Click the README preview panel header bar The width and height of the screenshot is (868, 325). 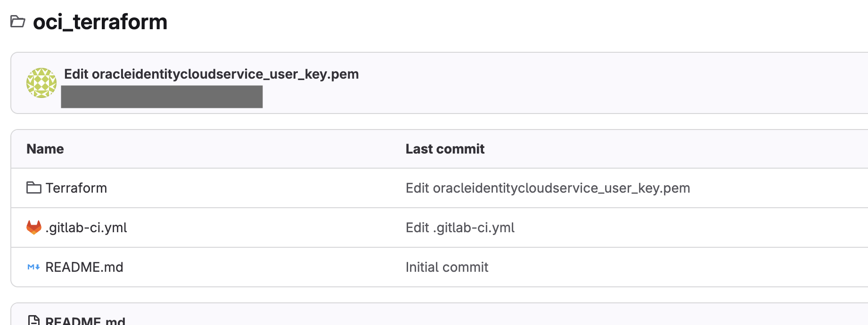click(x=471, y=317)
